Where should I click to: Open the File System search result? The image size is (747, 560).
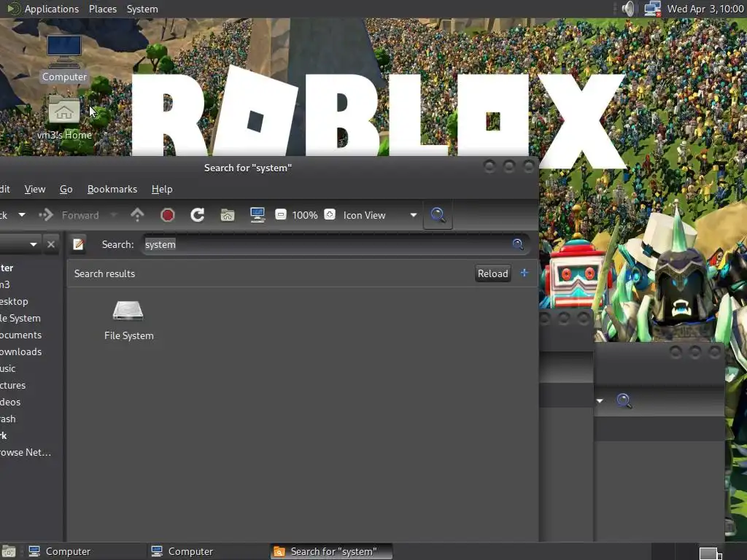point(128,320)
